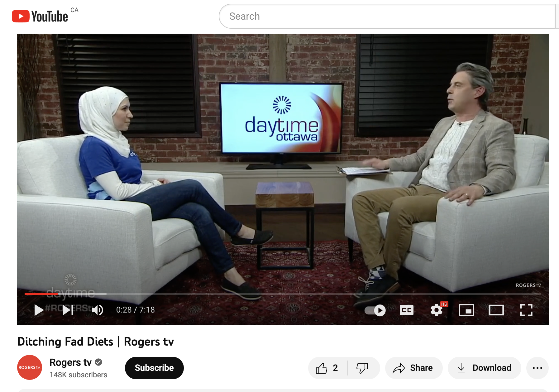This screenshot has height=392, width=559.
Task: Click the 0:28 / 7:18 time display
Action: tap(136, 310)
